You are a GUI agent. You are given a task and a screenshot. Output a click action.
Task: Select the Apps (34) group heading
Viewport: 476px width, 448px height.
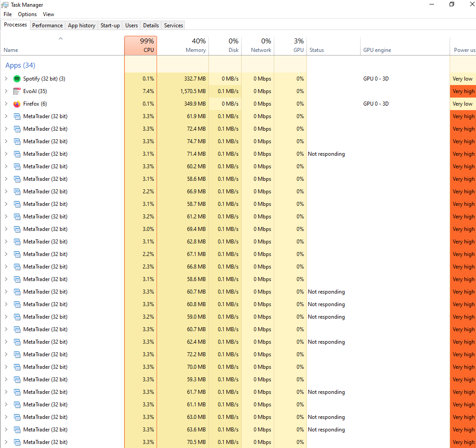[20, 65]
